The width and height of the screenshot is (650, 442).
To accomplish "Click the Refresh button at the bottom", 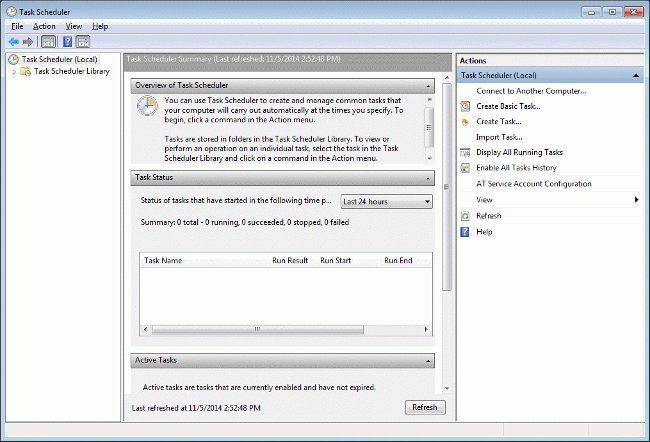I will pos(425,407).
